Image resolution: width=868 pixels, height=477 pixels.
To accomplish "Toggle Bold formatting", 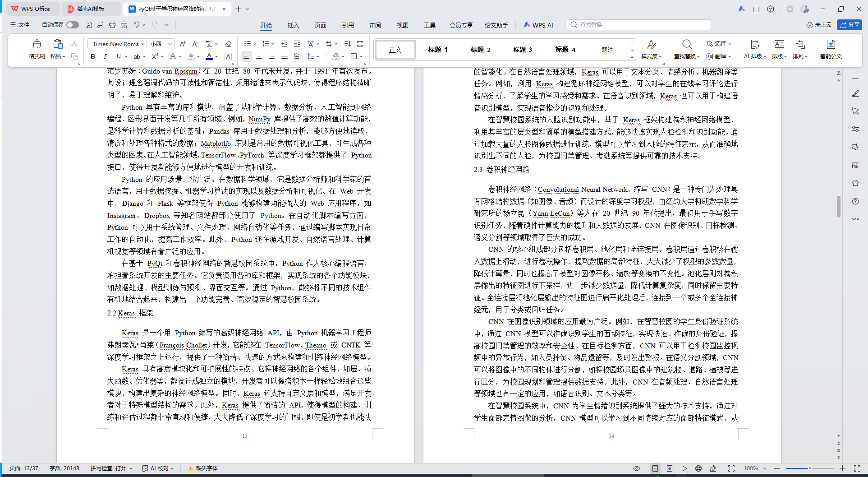I will [x=93, y=56].
